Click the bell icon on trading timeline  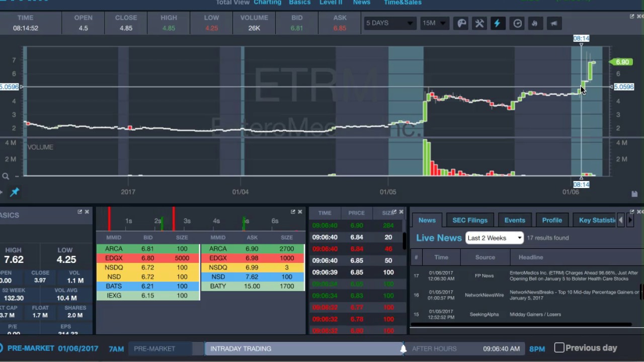pyautogui.click(x=403, y=348)
